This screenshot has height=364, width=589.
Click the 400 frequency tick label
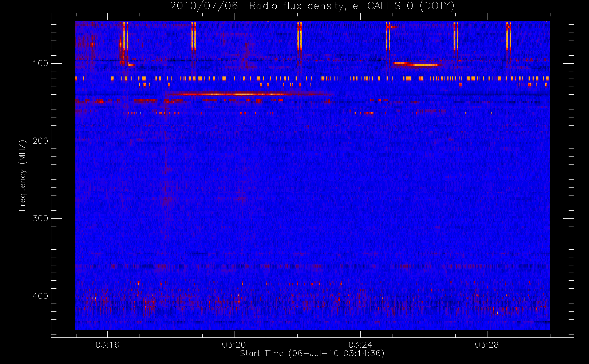click(x=40, y=296)
